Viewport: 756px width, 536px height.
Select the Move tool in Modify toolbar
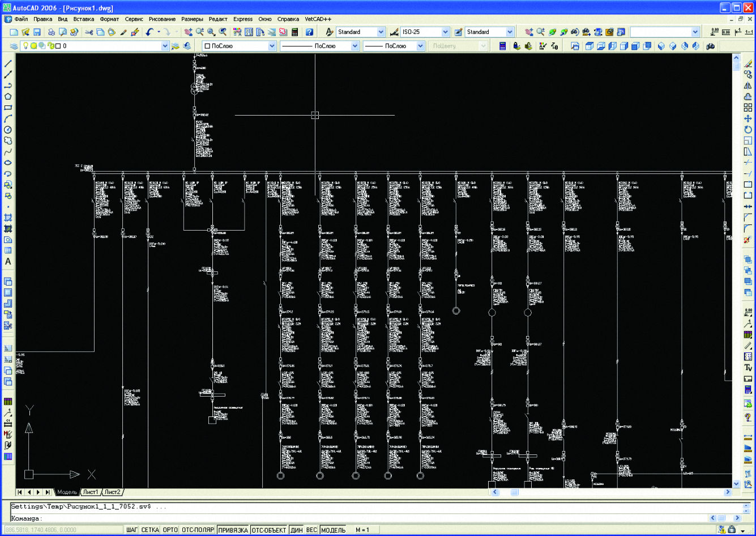748,118
